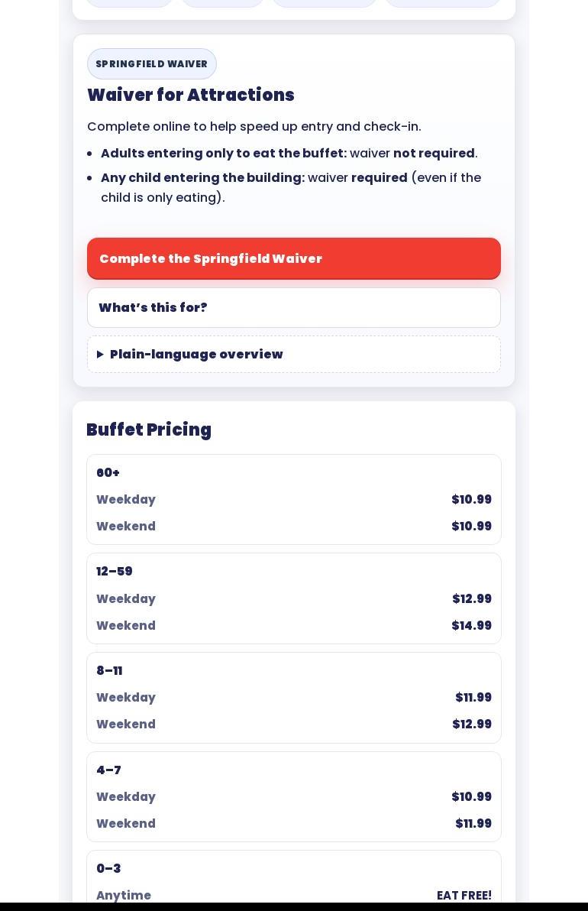Click the 12–59 weekend price $14.99
The height and width of the screenshot is (911, 588).
click(x=471, y=625)
